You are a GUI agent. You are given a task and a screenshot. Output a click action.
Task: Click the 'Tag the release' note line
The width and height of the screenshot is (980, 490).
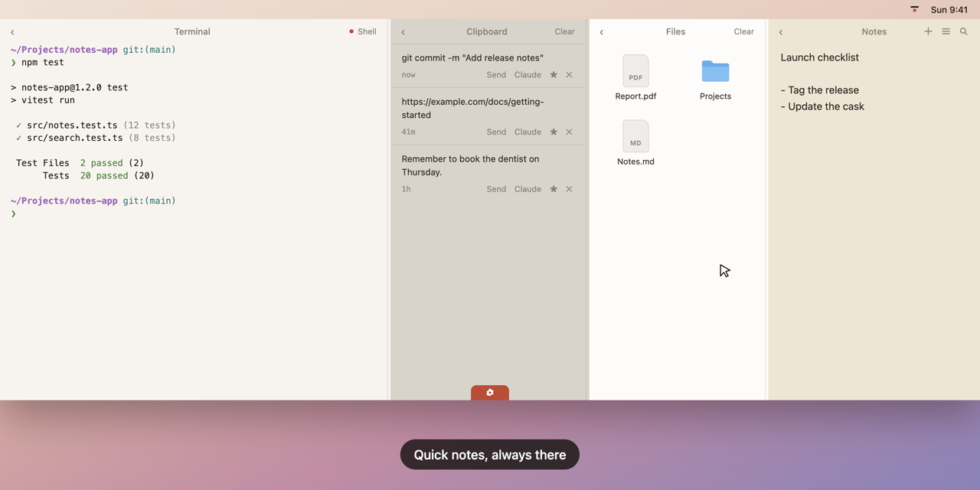pyautogui.click(x=820, y=90)
